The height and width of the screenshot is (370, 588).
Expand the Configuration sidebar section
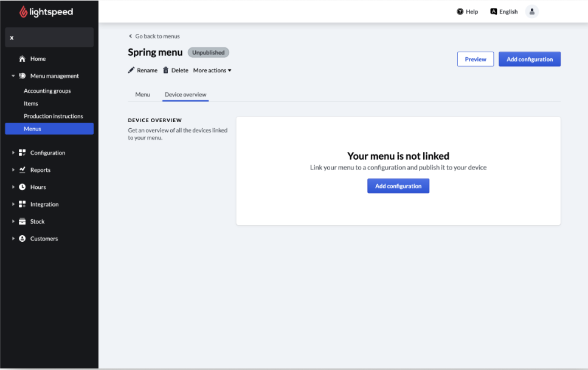coord(13,153)
